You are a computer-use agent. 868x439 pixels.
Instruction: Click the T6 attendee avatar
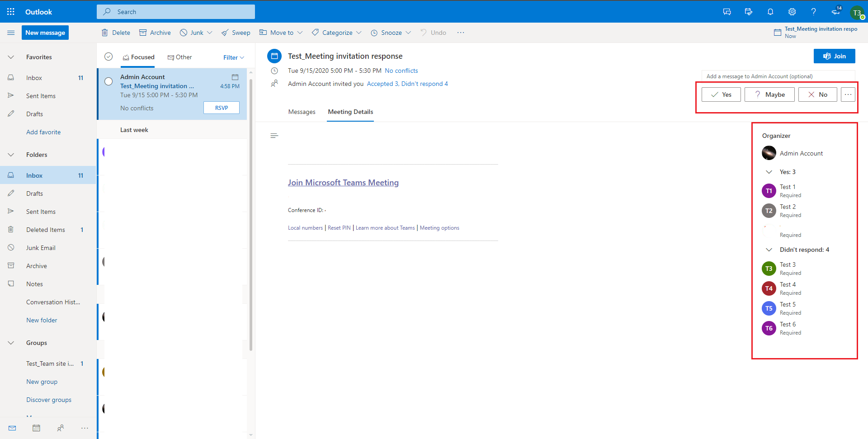pos(769,328)
